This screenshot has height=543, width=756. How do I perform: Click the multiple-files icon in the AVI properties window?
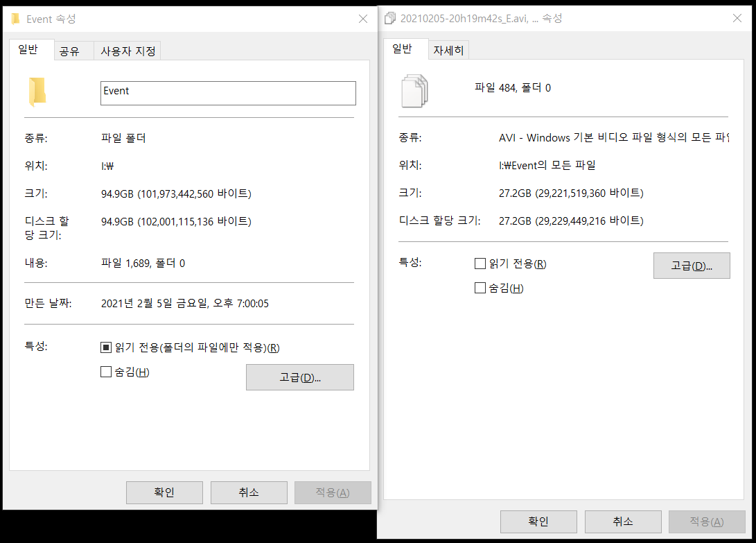(x=414, y=91)
